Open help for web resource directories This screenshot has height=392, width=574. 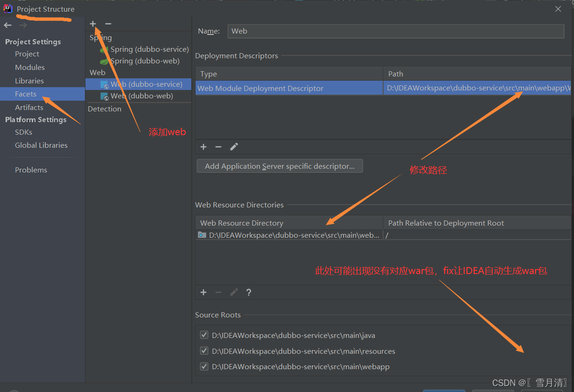pos(249,292)
